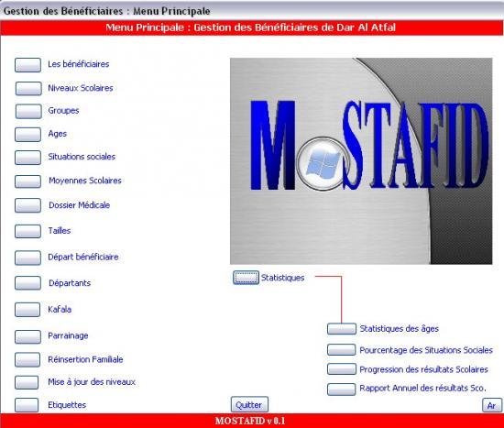Select the Ages menu button

(28, 135)
